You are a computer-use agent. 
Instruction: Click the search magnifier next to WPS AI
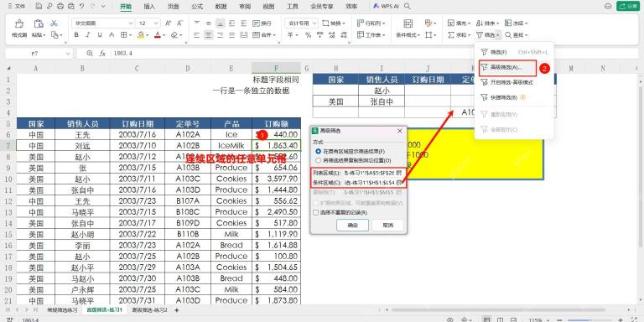(x=407, y=7)
